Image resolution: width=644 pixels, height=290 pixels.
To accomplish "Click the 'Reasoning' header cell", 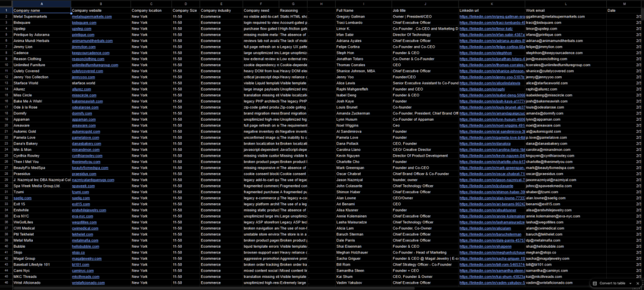I will tap(293, 10).
